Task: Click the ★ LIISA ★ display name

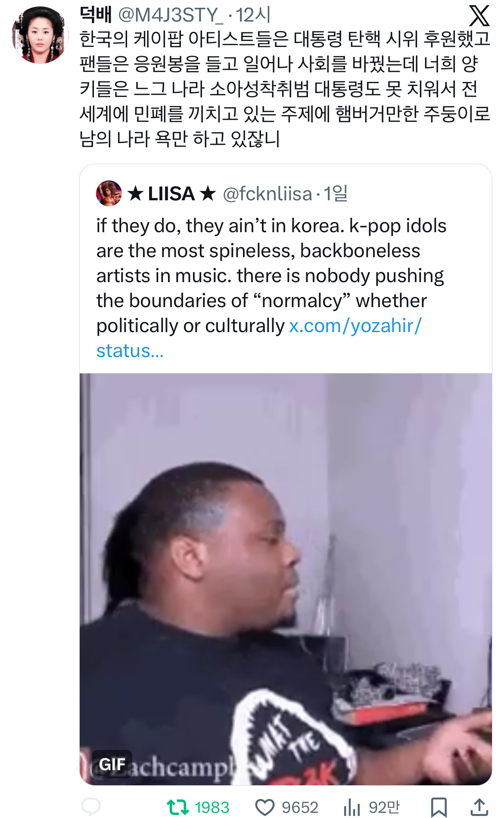Action: click(171, 194)
